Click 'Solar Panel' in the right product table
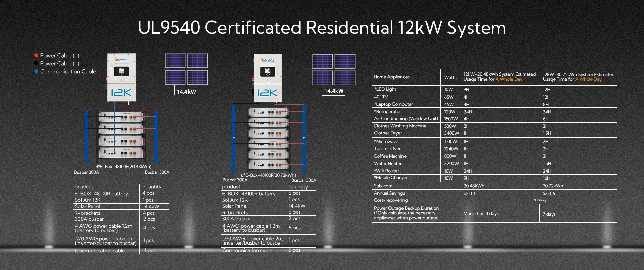This screenshot has width=644, height=270. click(x=235, y=206)
